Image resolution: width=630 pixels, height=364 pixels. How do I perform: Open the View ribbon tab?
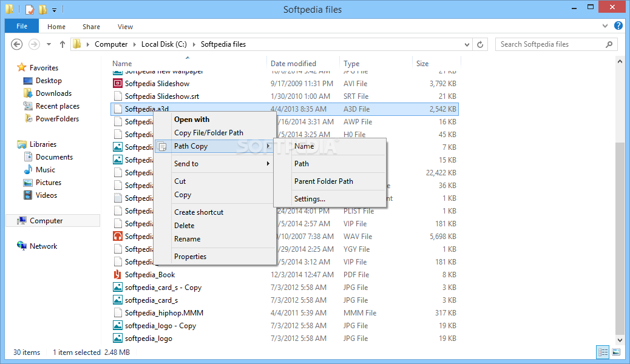click(125, 27)
